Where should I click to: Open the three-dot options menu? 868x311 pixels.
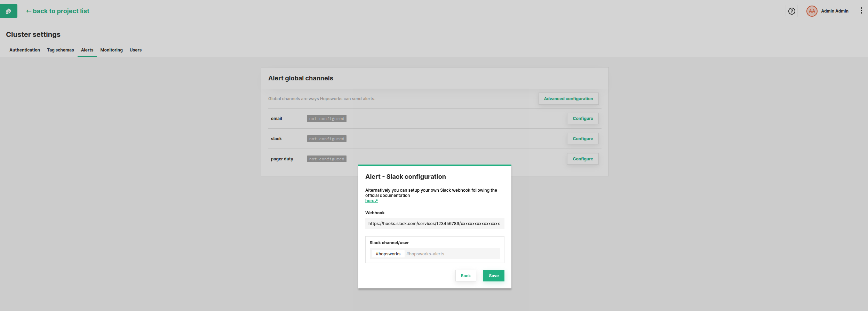[x=861, y=11]
